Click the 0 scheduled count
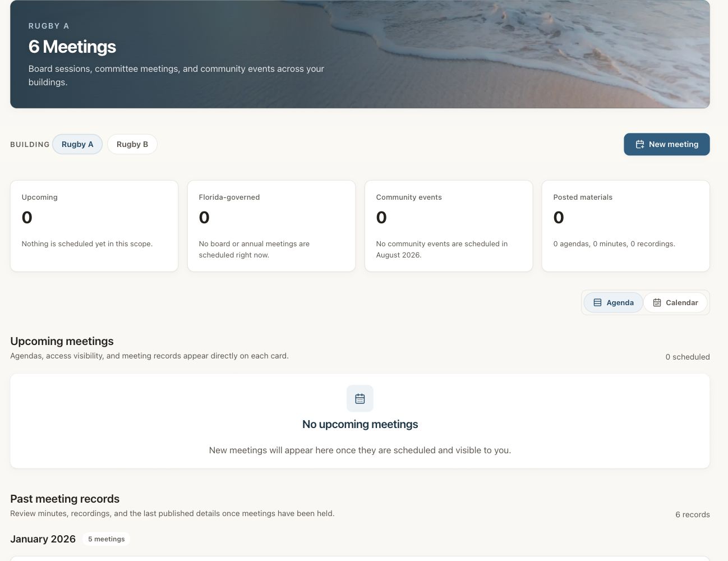 click(x=688, y=357)
